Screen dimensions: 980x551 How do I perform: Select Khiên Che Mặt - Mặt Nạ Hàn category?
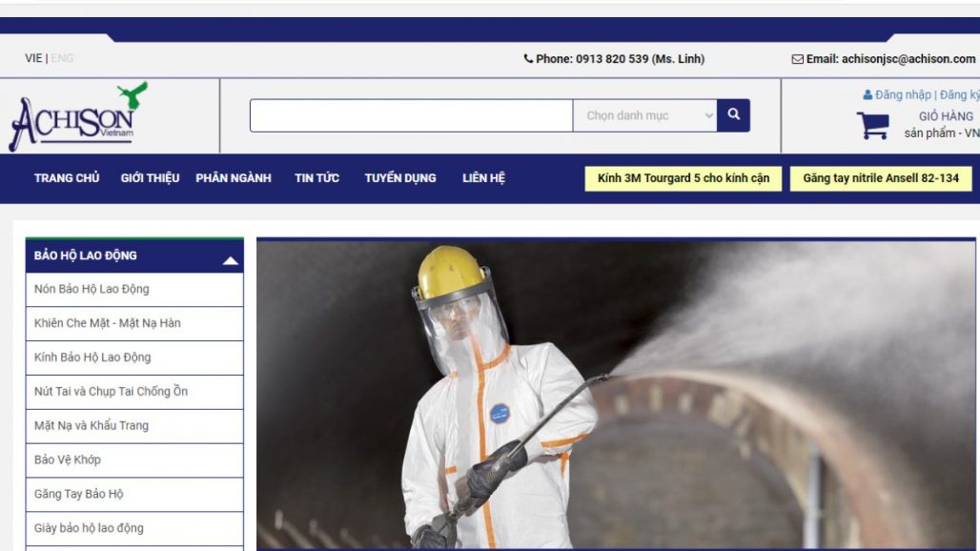(x=134, y=323)
